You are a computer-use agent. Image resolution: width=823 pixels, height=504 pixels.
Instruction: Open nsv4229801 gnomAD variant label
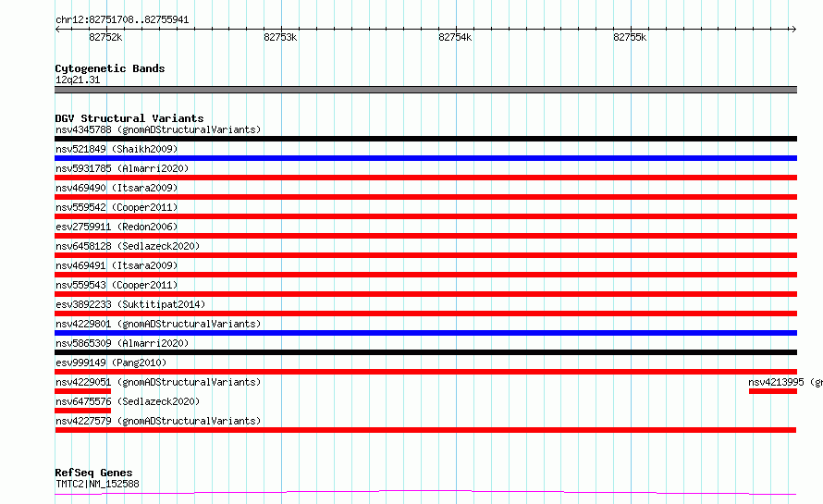tap(158, 324)
